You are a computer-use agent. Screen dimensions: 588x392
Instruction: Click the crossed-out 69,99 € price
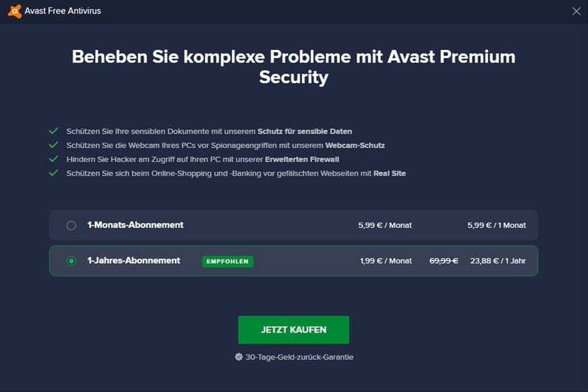[x=444, y=260]
